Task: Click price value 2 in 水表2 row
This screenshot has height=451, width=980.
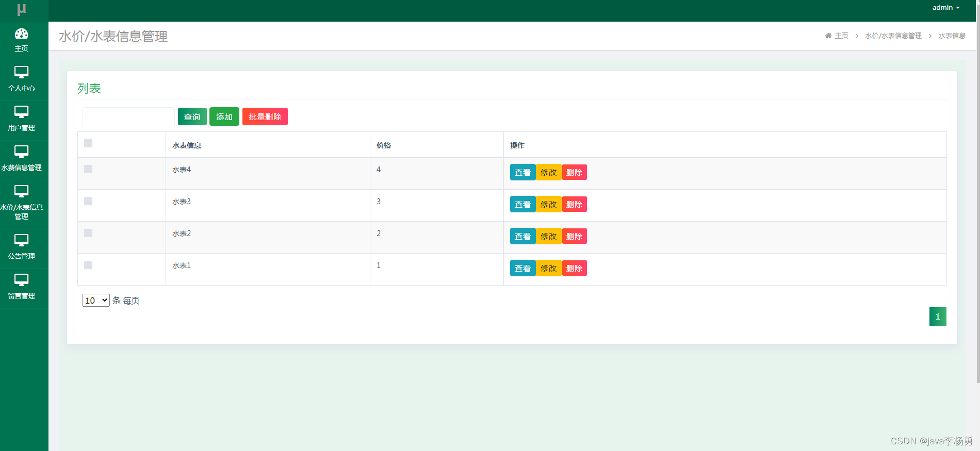Action: pyautogui.click(x=379, y=233)
